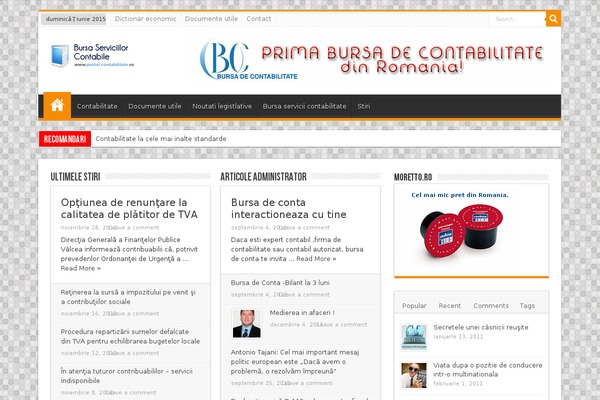Go to the orange home icon
Screen dimensions: 600x400
57,105
